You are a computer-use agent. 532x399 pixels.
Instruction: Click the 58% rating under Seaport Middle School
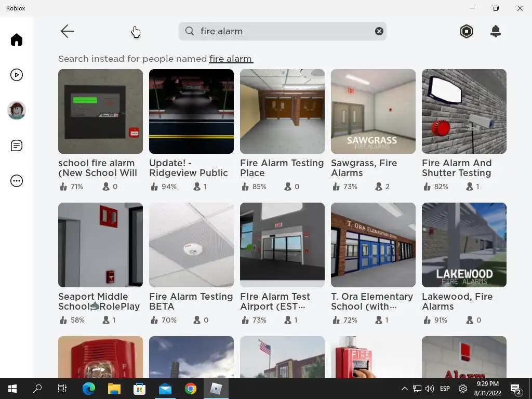click(x=77, y=320)
